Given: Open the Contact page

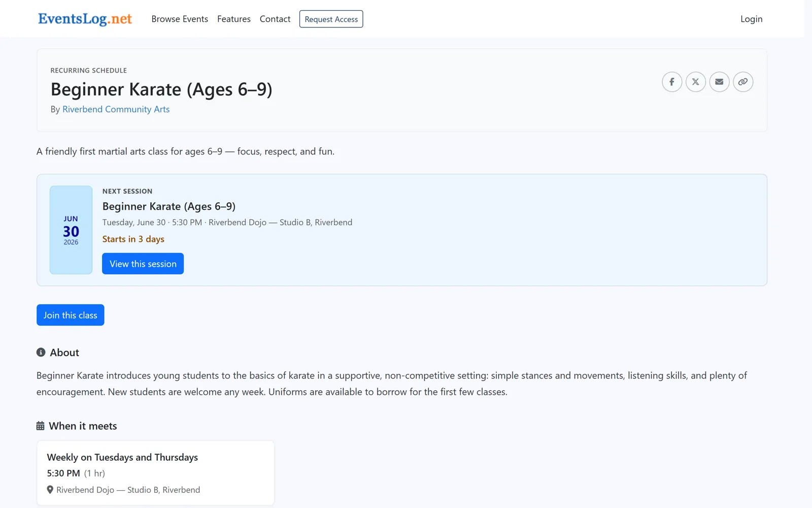Looking at the screenshot, I should [275, 19].
